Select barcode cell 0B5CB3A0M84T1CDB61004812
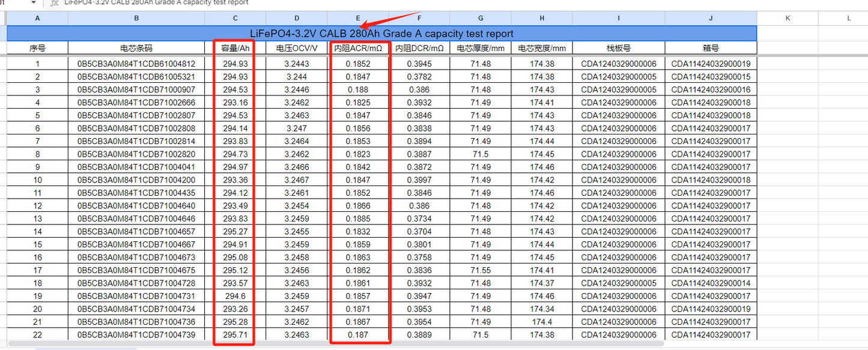The width and height of the screenshot is (868, 350). tap(136, 64)
